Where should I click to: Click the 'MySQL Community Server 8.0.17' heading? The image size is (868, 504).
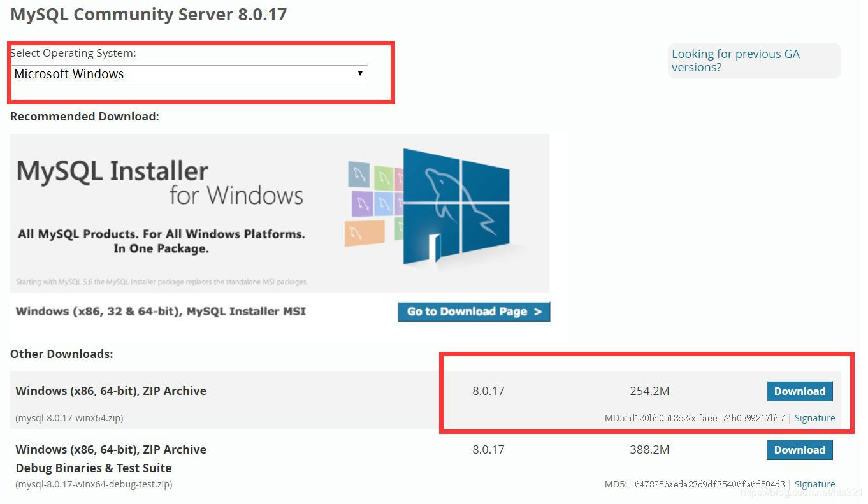tap(148, 14)
